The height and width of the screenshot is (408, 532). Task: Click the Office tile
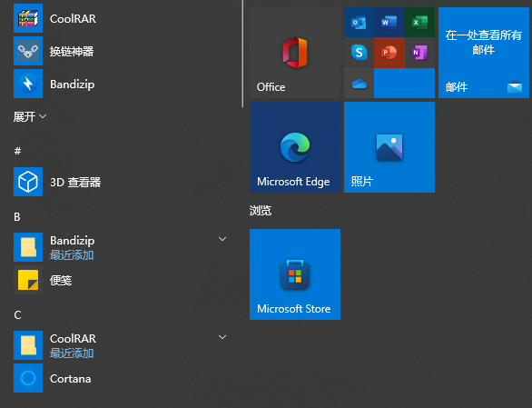click(295, 53)
